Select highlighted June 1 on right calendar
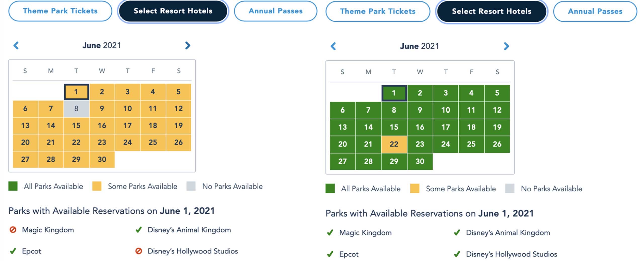Screen dimensions: 644x261 394,93
